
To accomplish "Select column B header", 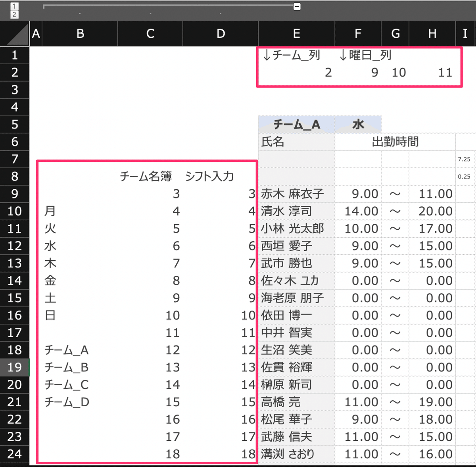I will click(x=80, y=34).
